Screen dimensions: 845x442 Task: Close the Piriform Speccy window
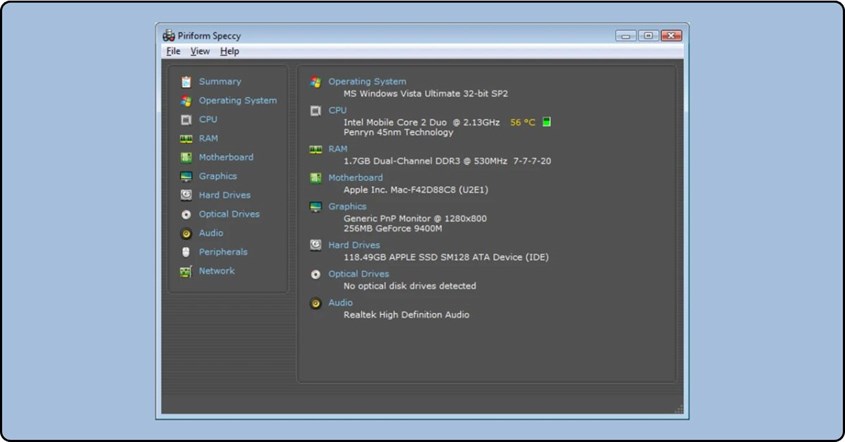tap(671, 36)
